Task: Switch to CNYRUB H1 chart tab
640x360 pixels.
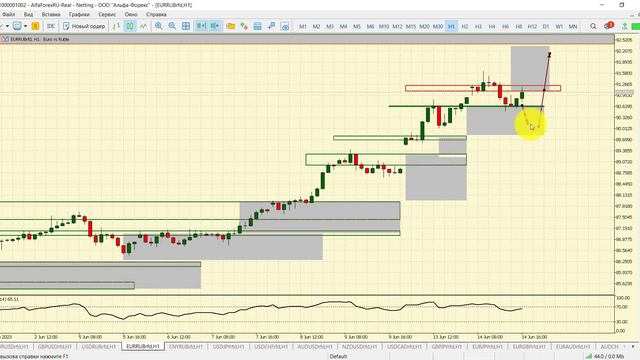Action: coord(186,347)
